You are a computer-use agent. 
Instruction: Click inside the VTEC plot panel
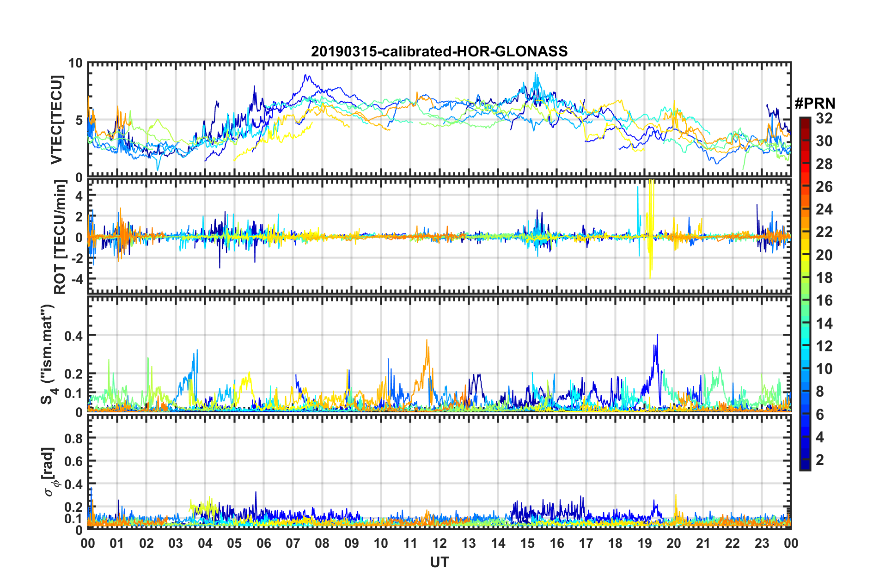point(439,120)
